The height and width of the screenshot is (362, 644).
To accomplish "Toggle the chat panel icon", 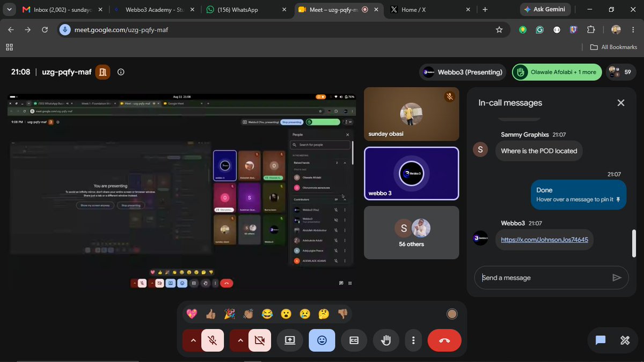I will coord(601,340).
